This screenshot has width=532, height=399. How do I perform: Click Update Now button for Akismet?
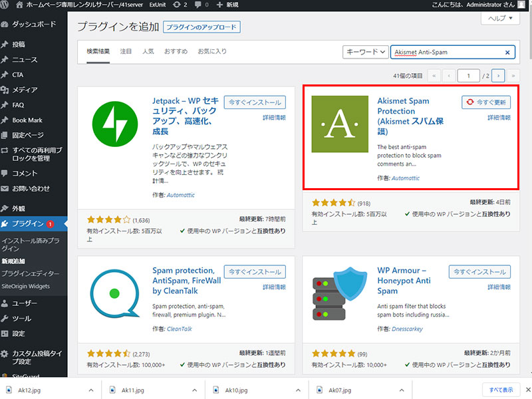point(486,102)
